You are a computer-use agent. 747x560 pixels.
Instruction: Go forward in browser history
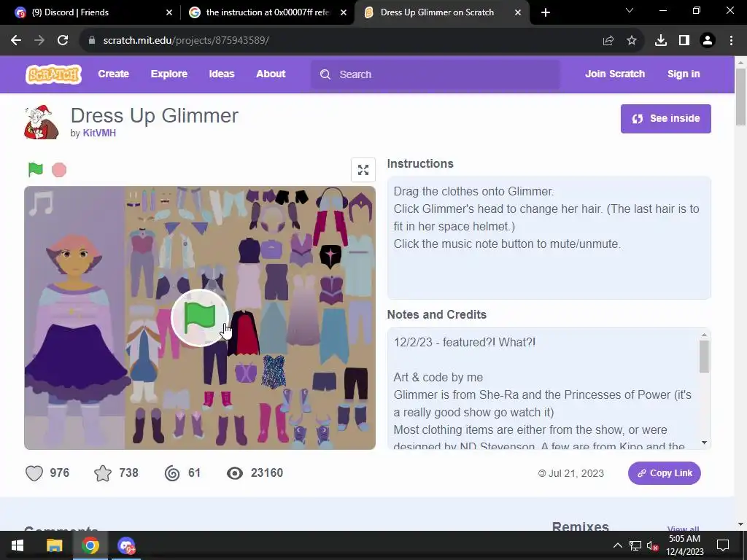pos(39,41)
